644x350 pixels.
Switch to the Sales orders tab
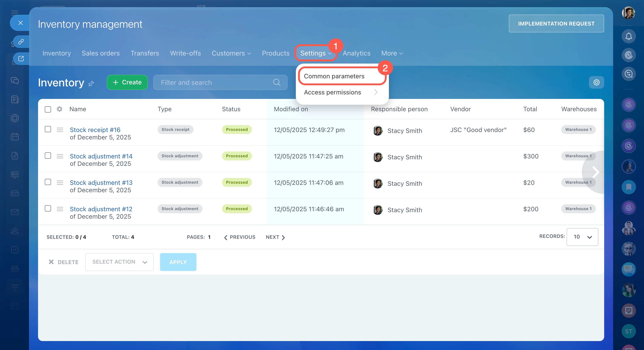click(100, 53)
